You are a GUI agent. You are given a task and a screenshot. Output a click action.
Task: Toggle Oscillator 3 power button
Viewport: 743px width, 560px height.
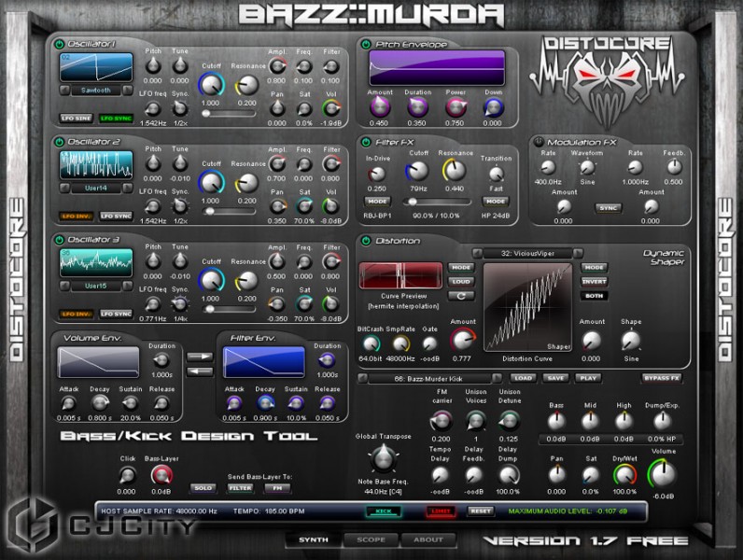59,240
